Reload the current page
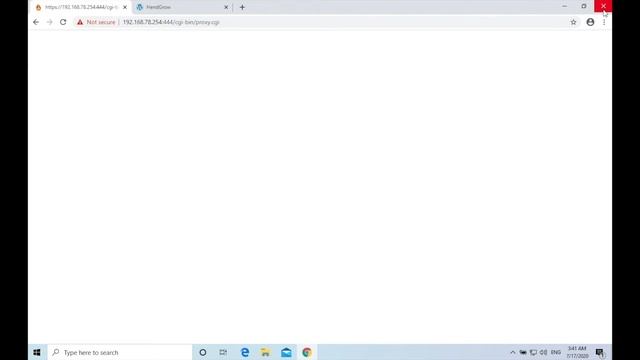This screenshot has width=640, height=360. pyautogui.click(x=63, y=22)
